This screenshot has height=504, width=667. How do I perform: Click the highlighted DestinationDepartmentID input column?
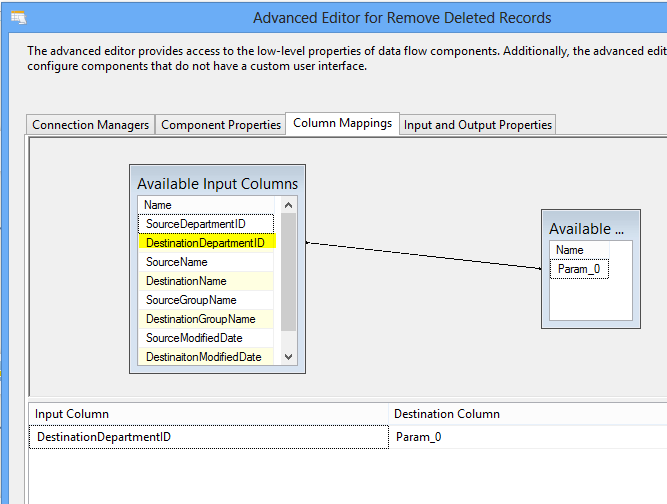tap(205, 243)
